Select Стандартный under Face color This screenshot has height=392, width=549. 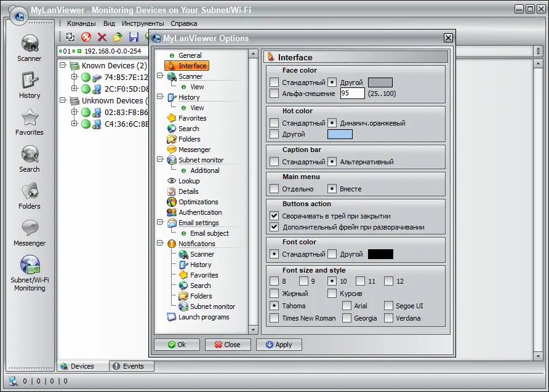tap(274, 82)
